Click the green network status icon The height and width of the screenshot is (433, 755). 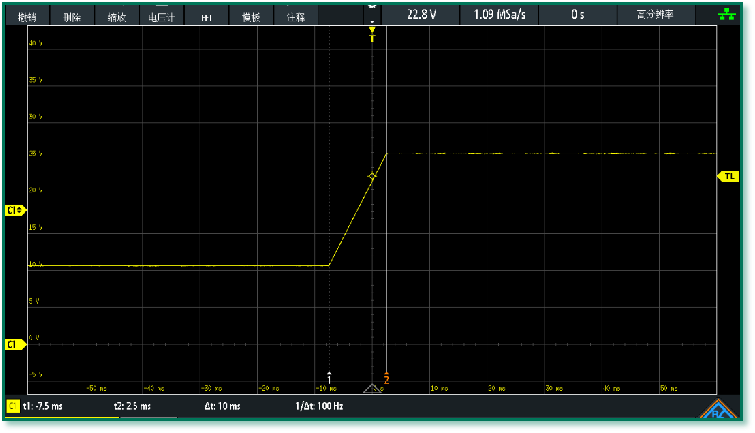[727, 15]
